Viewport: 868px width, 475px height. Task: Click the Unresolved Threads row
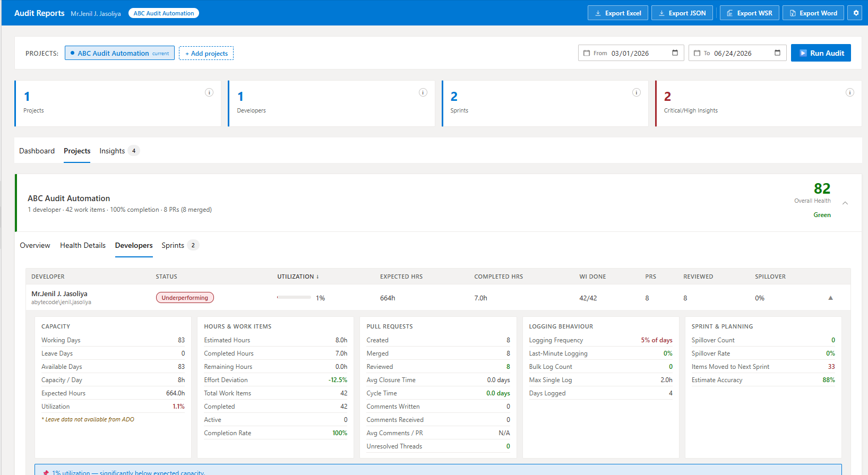click(438, 446)
